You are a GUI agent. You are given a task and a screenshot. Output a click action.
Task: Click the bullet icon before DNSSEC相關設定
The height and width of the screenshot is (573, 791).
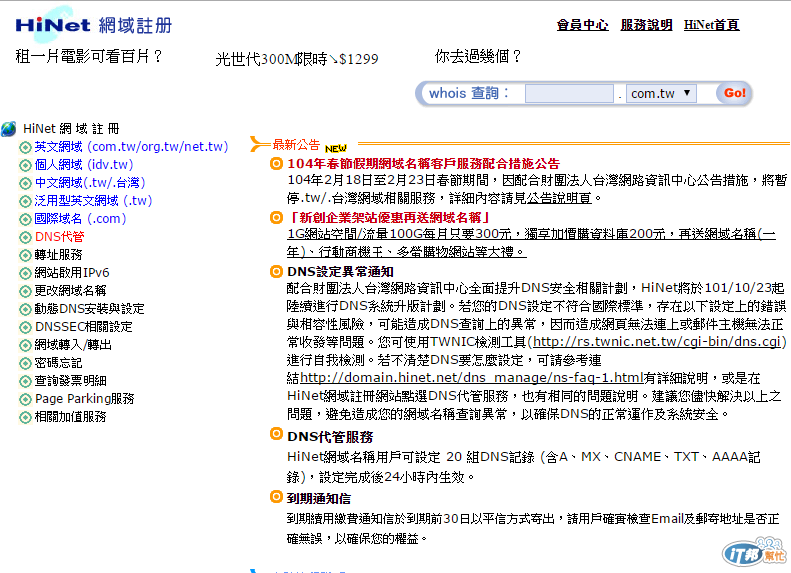pos(25,327)
